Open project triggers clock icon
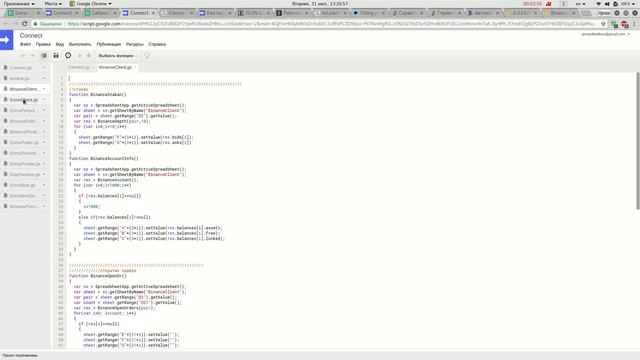 pyautogui.click(x=68, y=56)
